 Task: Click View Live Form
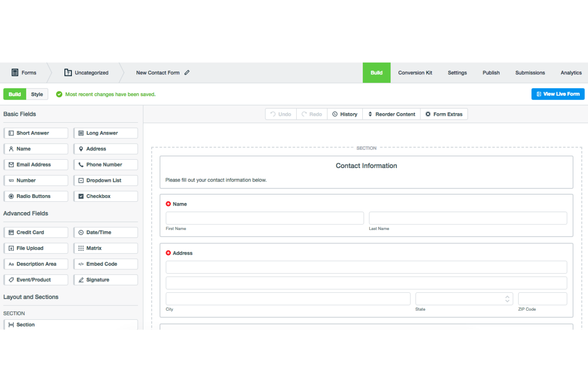[x=558, y=94]
